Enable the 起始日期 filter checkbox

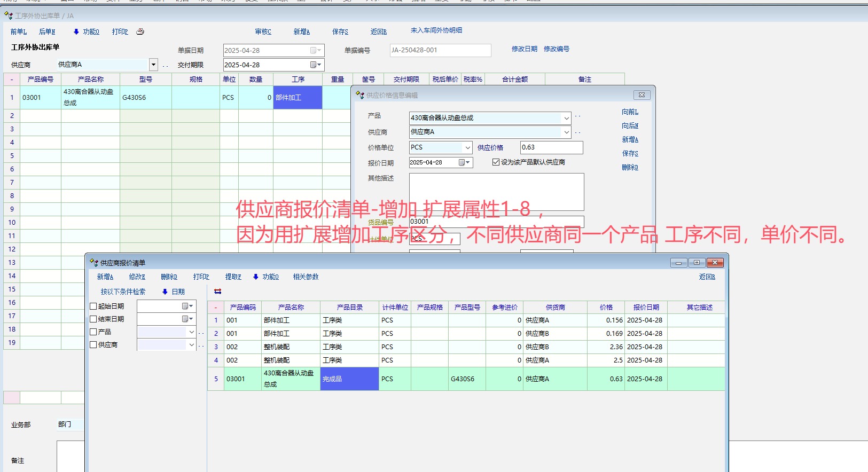tap(93, 306)
